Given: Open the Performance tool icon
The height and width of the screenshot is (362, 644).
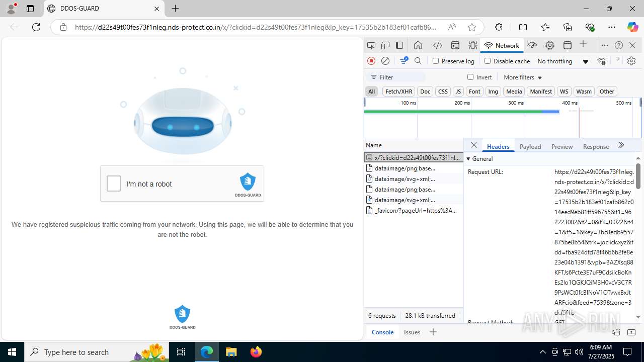Looking at the screenshot, I should (532, 45).
